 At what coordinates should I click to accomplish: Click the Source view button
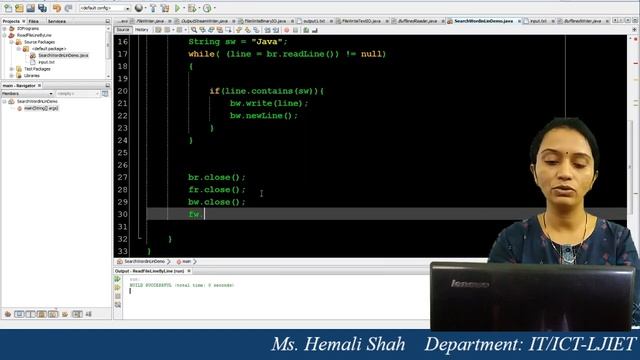click(122, 30)
